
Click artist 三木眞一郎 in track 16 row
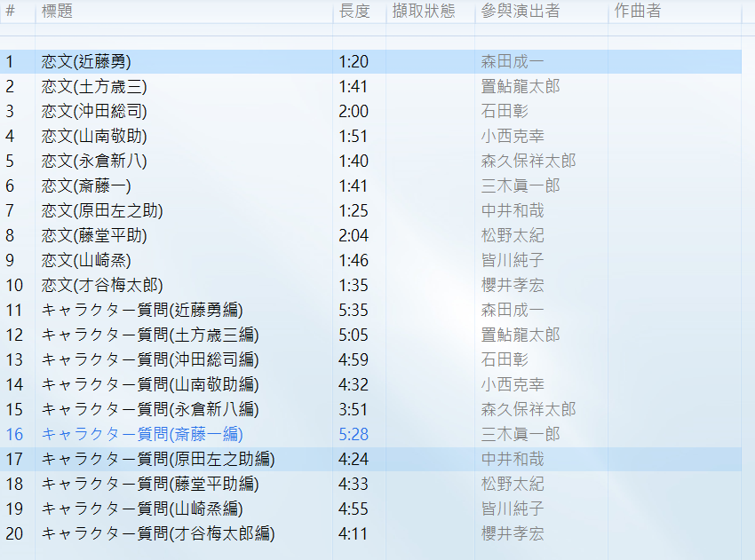point(521,434)
